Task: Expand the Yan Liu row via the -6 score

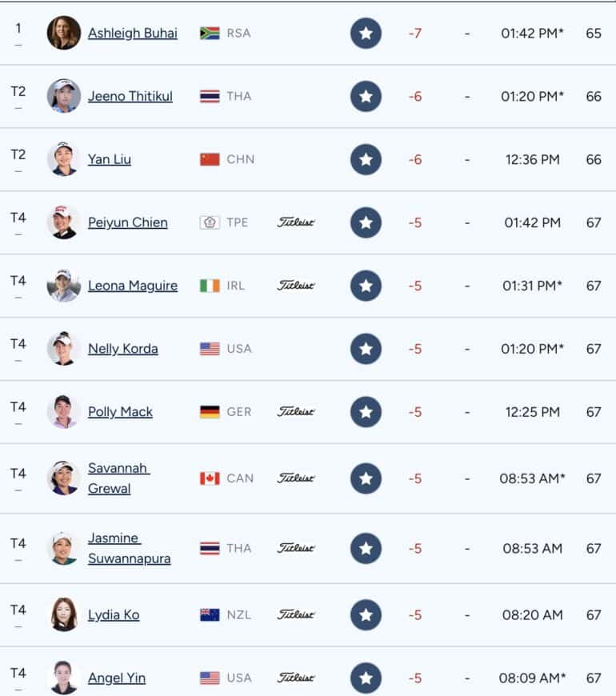Action: (415, 160)
